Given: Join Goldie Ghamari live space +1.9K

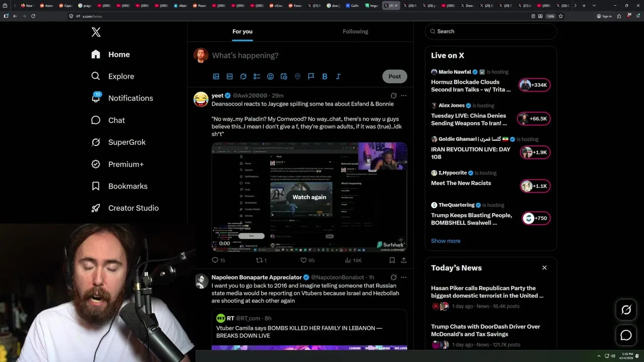Looking at the screenshot, I should pos(535,152).
